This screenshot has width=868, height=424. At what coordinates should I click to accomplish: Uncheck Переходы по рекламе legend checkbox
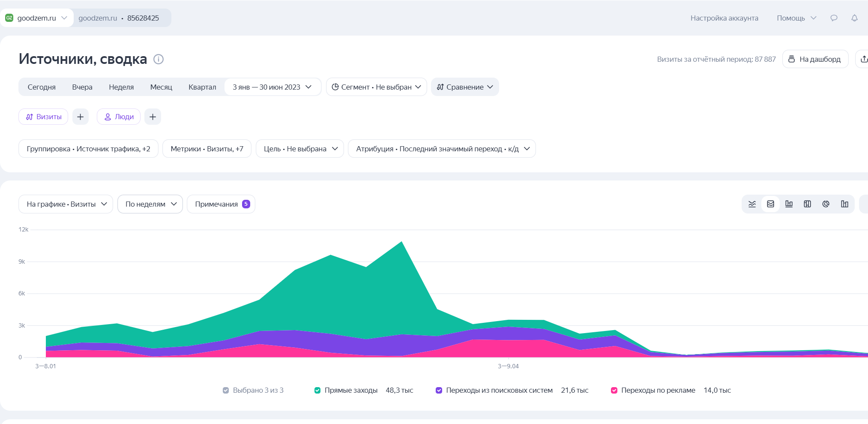point(614,390)
